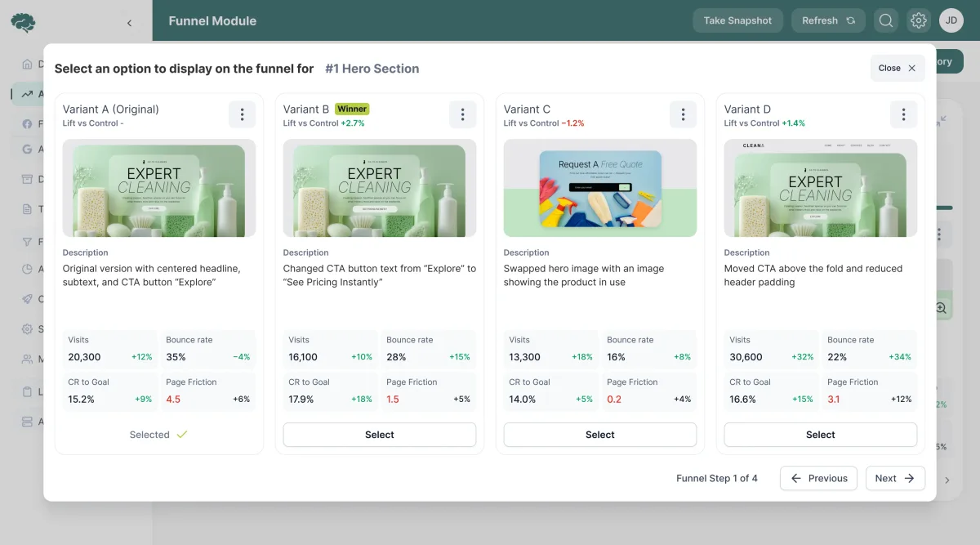Screen dimensions: 980x545
Task: Click Variant C Bounce rate 16%
Action: pos(616,357)
